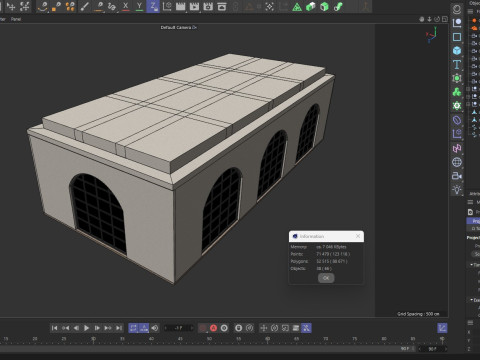Click the record keyframe circle button
The image size is (480, 360).
click(x=224, y=328)
